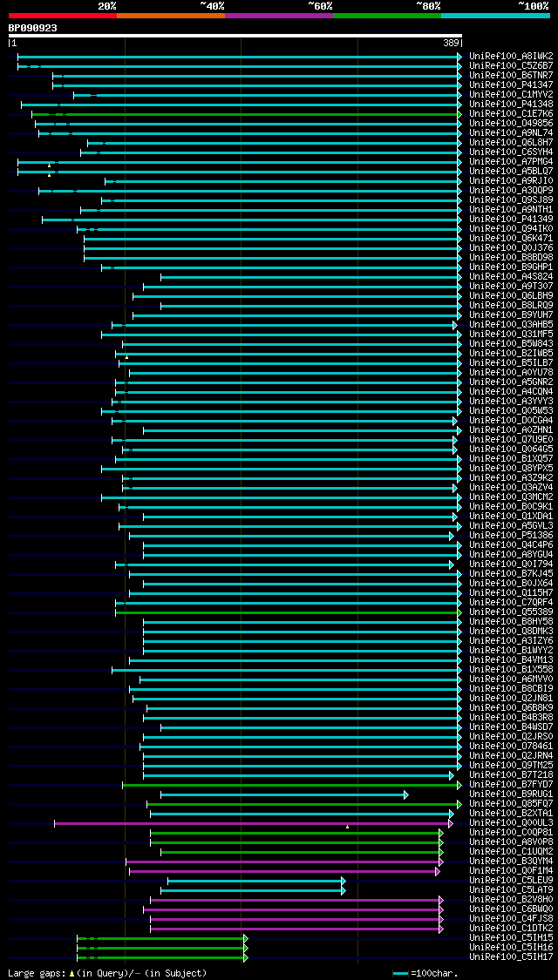Viewport: 558px width, 980px height.
Task: Click the UniRef100_A7PMG4 label
Action: tap(511, 162)
